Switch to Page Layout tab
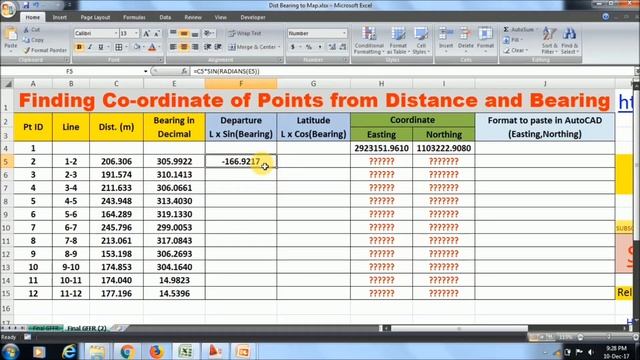The height and width of the screenshot is (360, 640). (x=95, y=18)
